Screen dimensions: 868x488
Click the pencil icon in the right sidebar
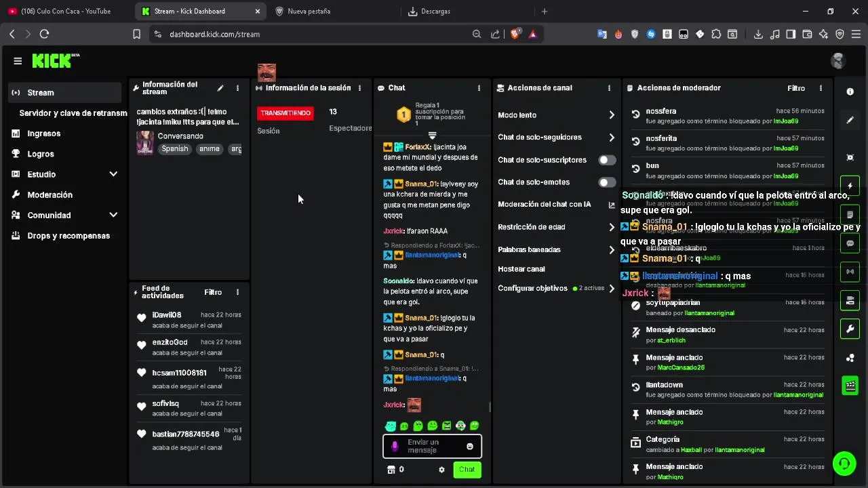click(x=850, y=120)
